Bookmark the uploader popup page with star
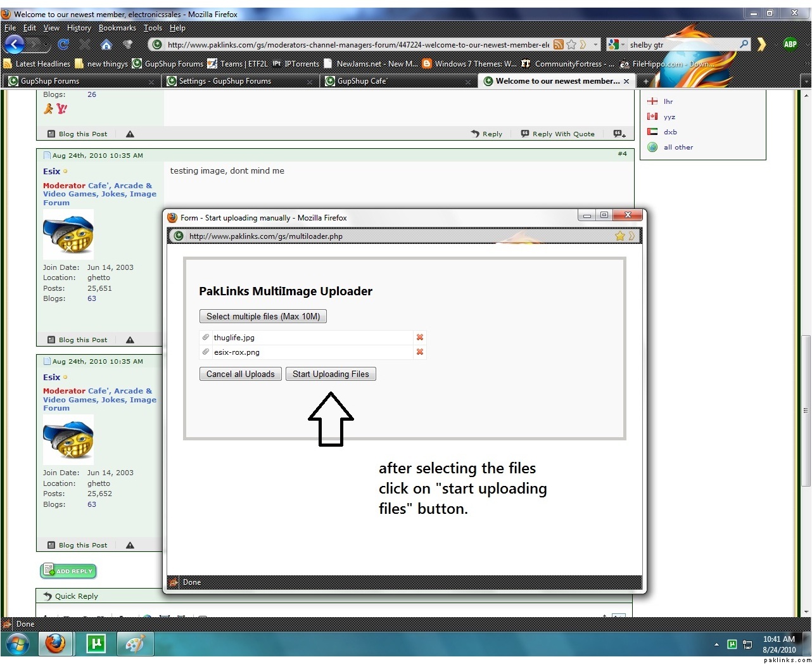The height and width of the screenshot is (664, 812). click(619, 236)
